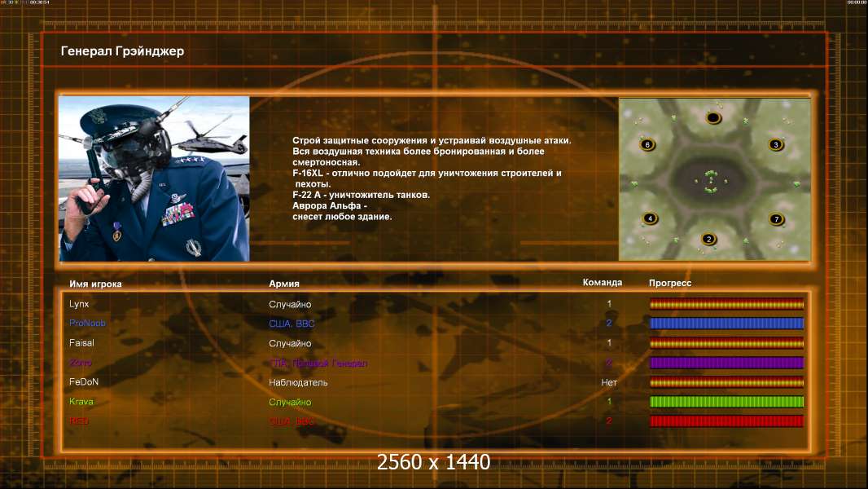The width and height of the screenshot is (868, 489).
Task: Click team number 2 in RED row
Action: pyautogui.click(x=609, y=421)
